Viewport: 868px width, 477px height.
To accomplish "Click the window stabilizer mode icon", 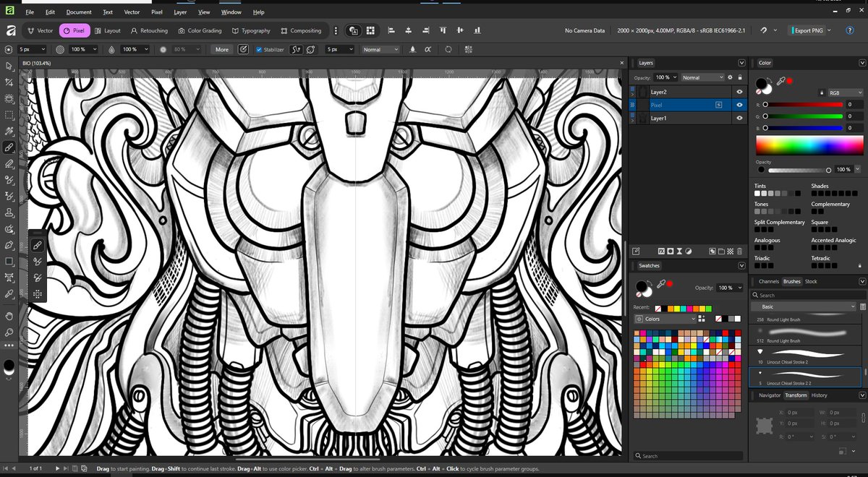I will tap(311, 49).
